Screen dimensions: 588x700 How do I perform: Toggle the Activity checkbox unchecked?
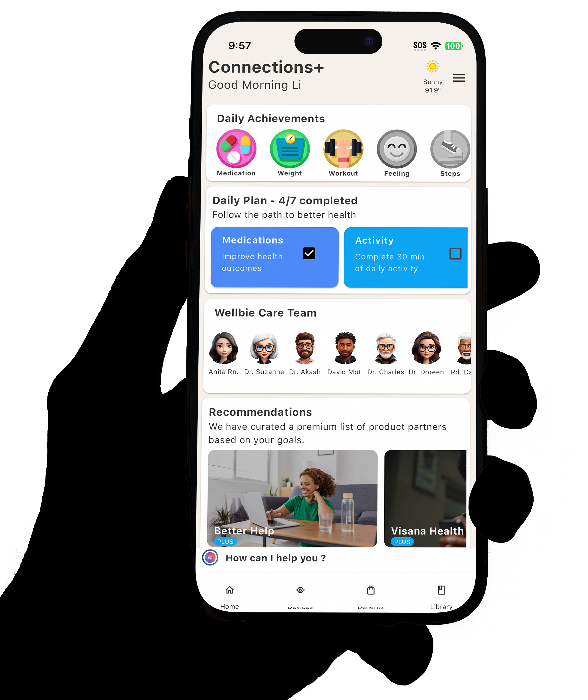click(455, 253)
